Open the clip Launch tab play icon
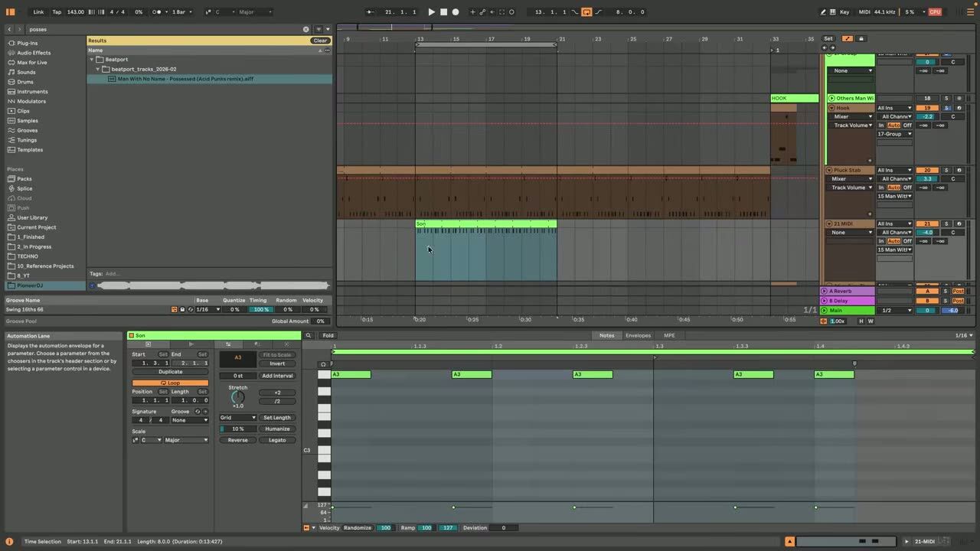This screenshot has height=551, width=980. (x=191, y=344)
